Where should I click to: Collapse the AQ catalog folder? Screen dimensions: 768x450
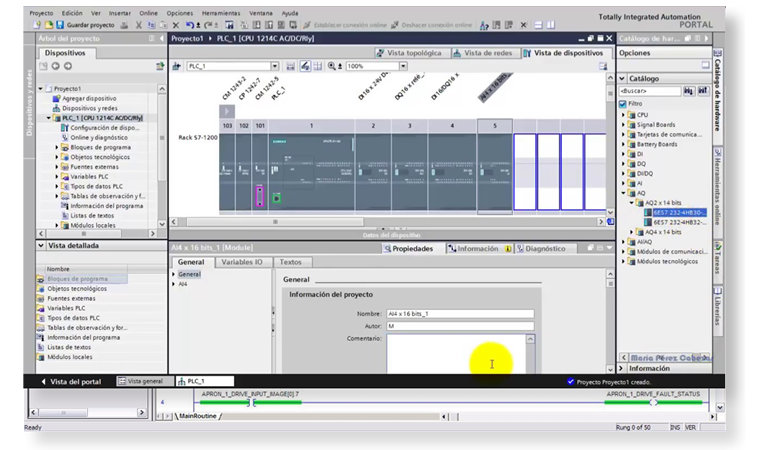point(624,193)
